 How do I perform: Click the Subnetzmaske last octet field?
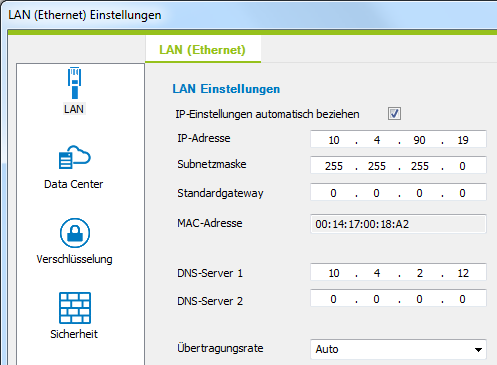(462, 166)
